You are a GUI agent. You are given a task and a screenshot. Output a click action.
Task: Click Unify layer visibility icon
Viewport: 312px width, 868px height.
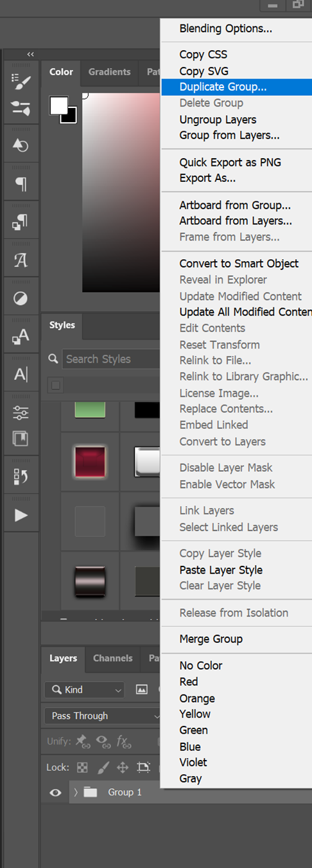click(103, 741)
